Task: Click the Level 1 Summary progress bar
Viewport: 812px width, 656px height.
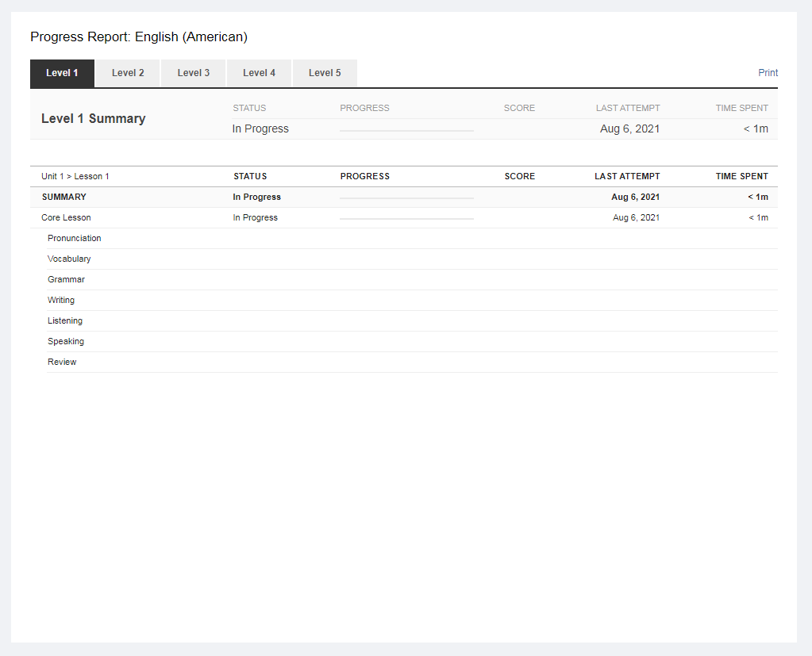Action: 406,130
